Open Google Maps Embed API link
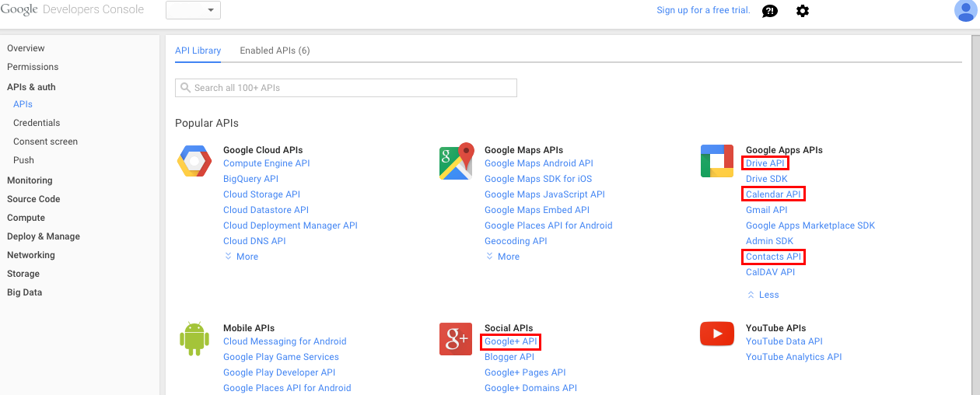 (537, 210)
